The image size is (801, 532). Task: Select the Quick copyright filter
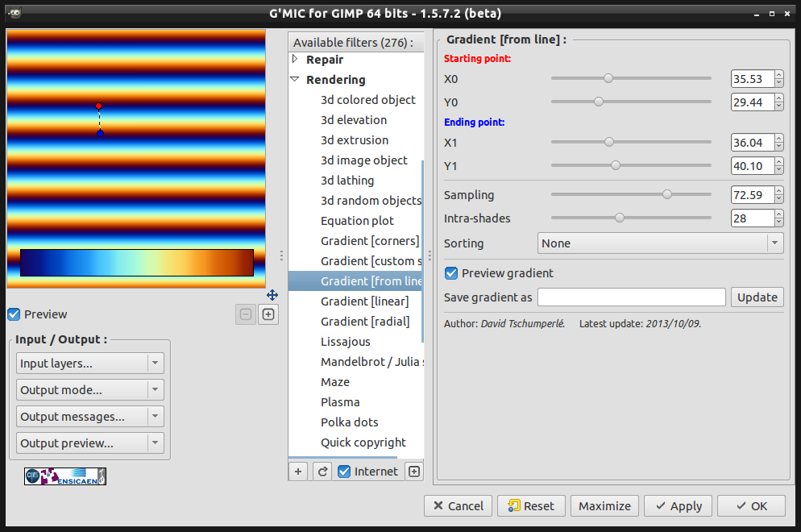point(363,443)
